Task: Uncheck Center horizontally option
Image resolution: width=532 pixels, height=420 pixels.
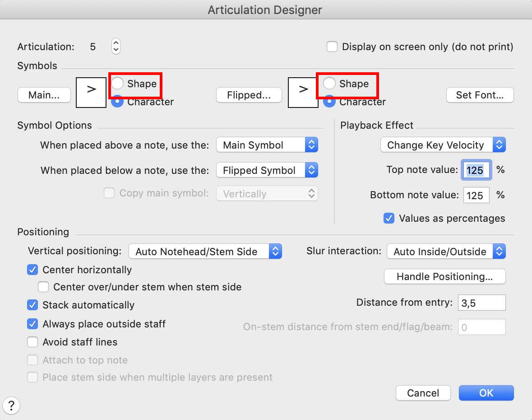Action: [32, 270]
